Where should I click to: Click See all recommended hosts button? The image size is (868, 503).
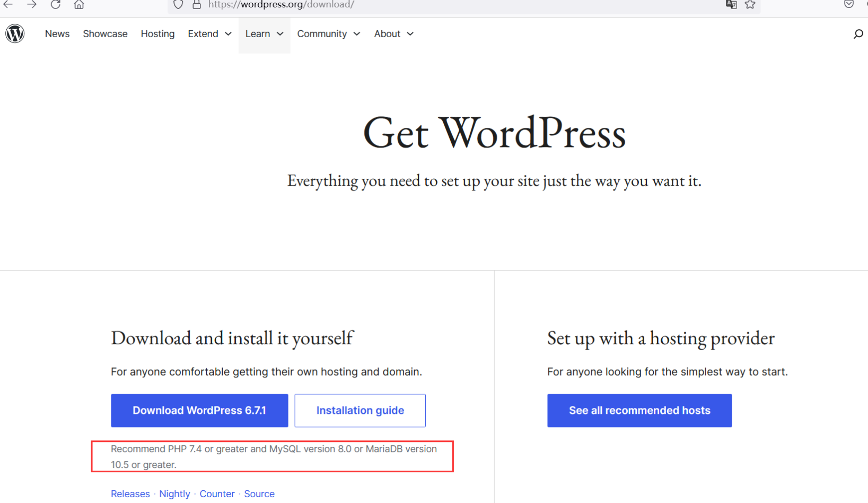[x=639, y=410]
